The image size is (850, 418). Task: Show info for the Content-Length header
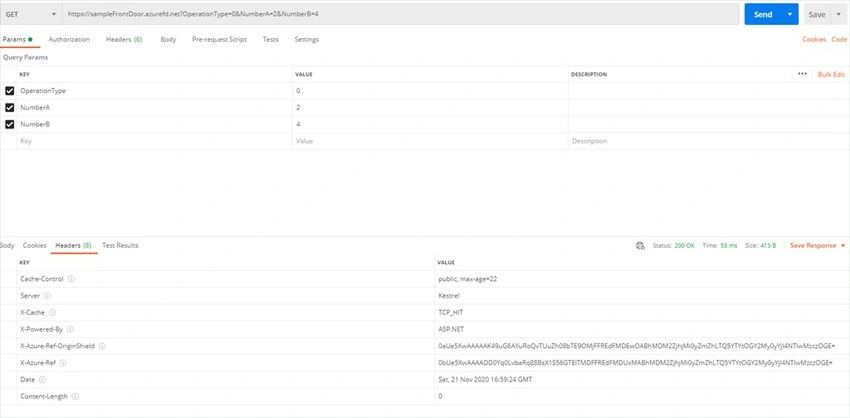coord(75,396)
